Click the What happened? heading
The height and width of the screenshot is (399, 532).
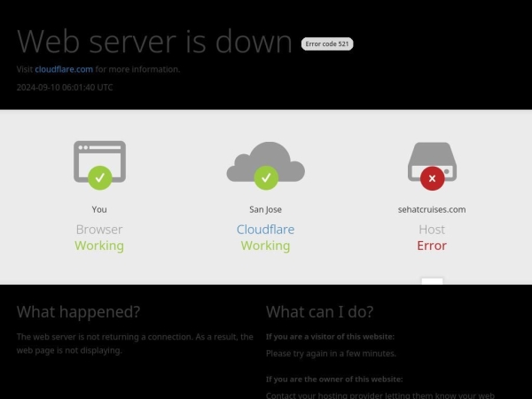(x=78, y=311)
